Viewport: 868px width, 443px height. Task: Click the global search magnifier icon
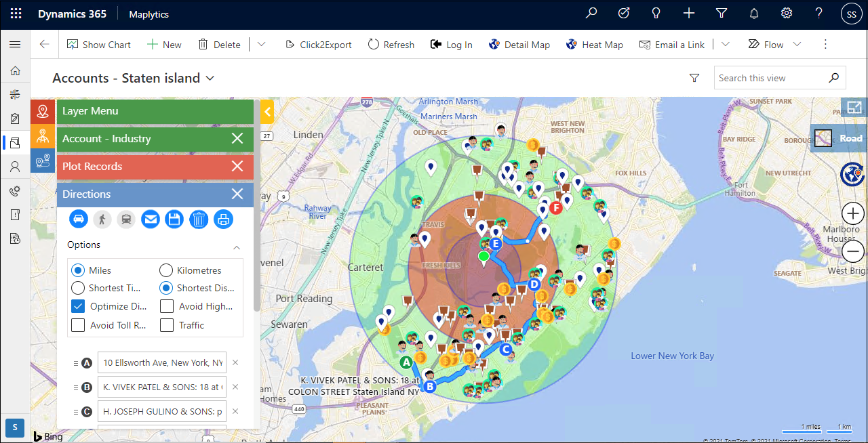click(591, 14)
